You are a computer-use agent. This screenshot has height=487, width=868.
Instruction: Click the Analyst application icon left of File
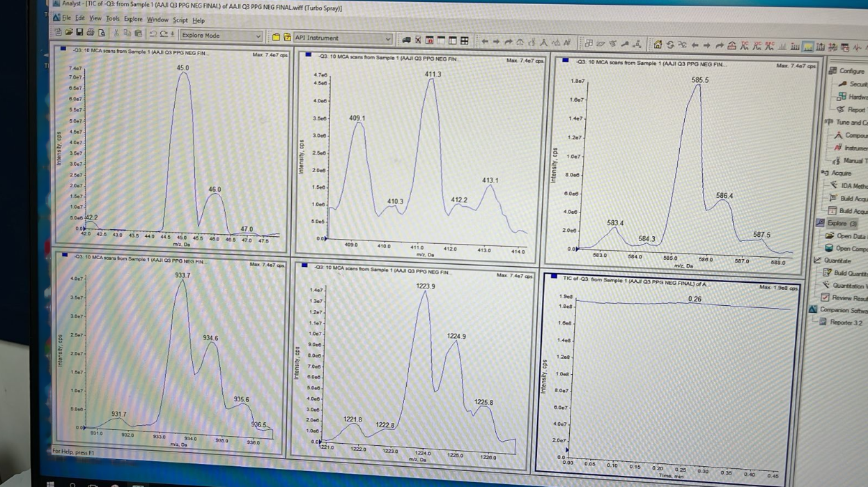(56, 17)
